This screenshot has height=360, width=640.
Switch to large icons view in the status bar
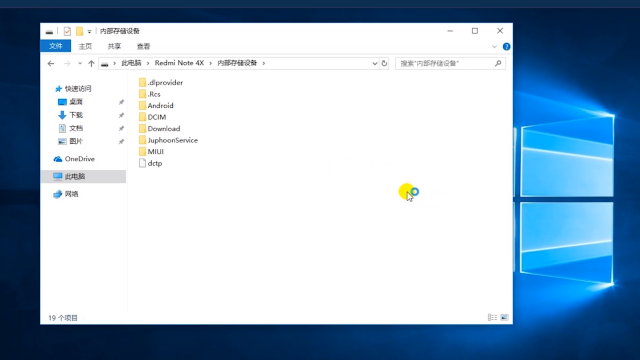504,318
